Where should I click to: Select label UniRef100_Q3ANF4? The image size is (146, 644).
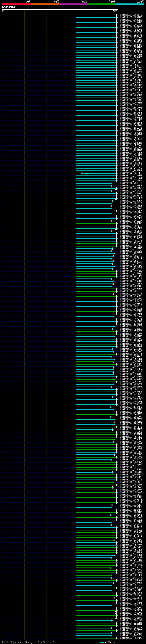tap(131, 186)
